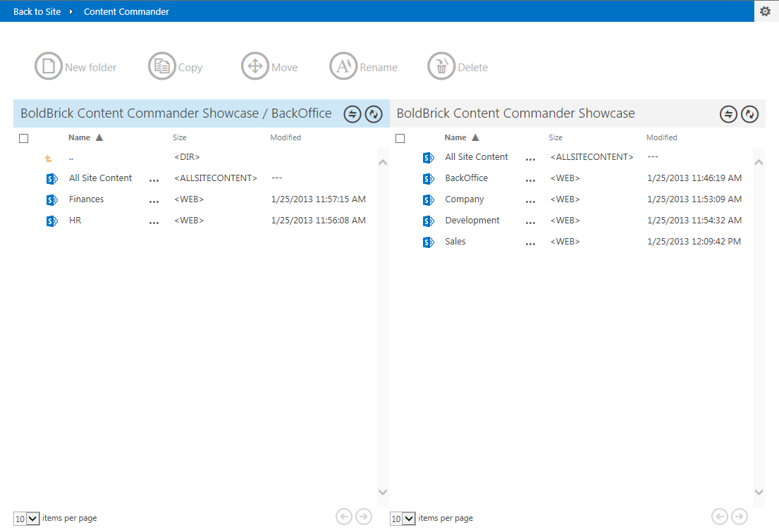779x532 pixels.
Task: Open All Site Content in BackOffice pane
Action: tap(100, 178)
